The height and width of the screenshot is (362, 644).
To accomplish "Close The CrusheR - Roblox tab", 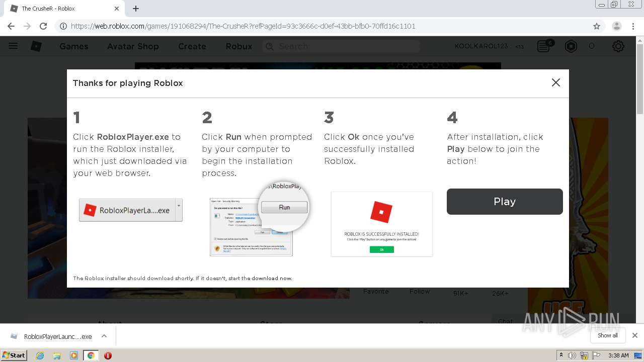I will pos(117,9).
